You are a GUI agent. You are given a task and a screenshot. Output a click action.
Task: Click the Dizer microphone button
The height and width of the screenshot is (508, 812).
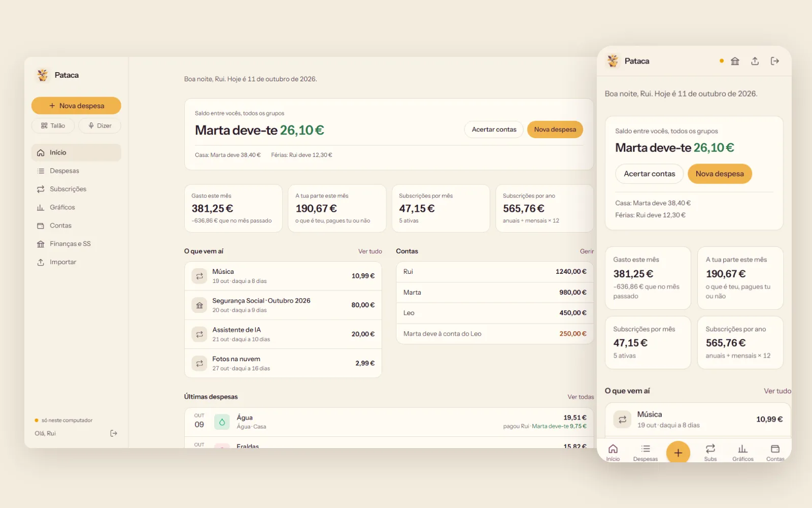click(x=100, y=125)
